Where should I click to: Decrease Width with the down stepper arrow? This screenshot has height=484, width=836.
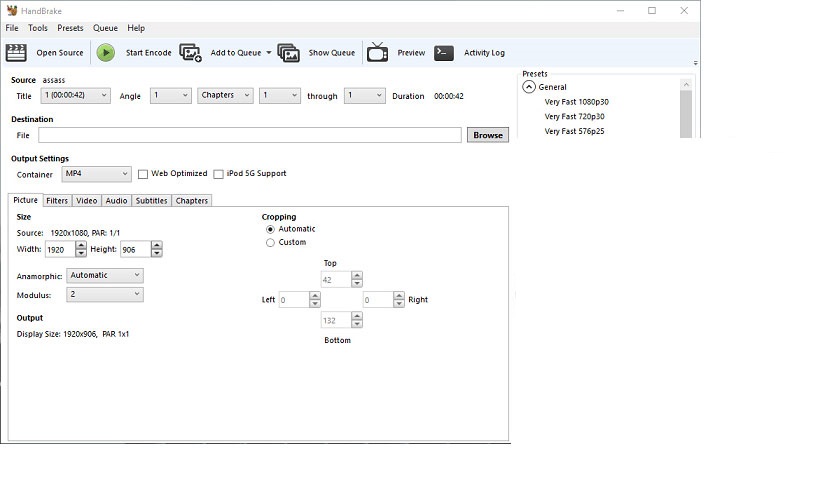coord(81,253)
